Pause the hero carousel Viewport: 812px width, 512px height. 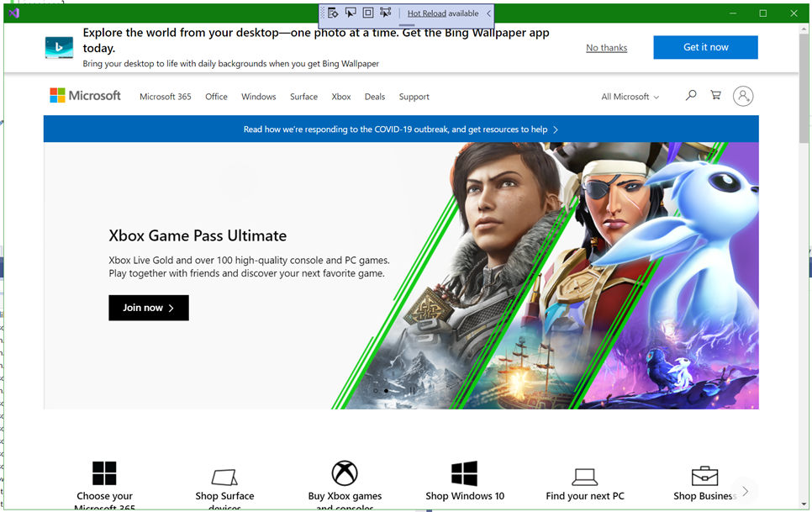click(x=413, y=391)
